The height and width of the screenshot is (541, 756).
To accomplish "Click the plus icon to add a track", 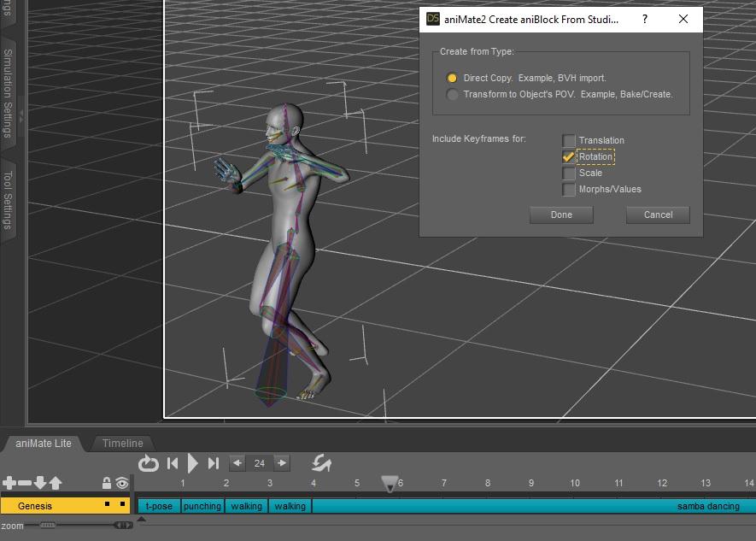I will (x=9, y=484).
